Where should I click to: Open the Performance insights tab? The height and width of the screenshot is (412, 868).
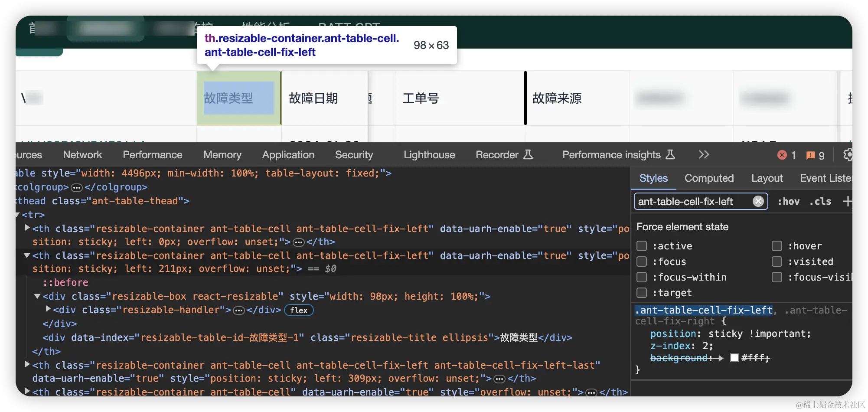(x=611, y=155)
